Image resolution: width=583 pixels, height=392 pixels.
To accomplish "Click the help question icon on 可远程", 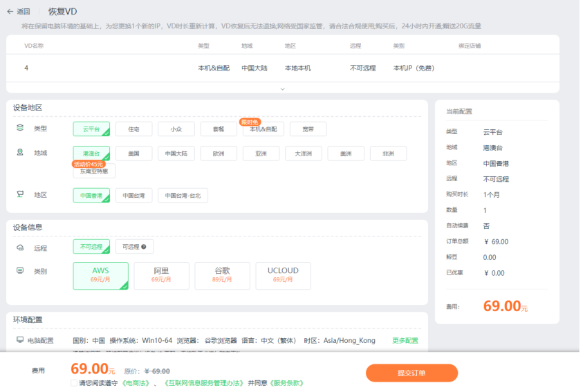I will pyautogui.click(x=144, y=247).
